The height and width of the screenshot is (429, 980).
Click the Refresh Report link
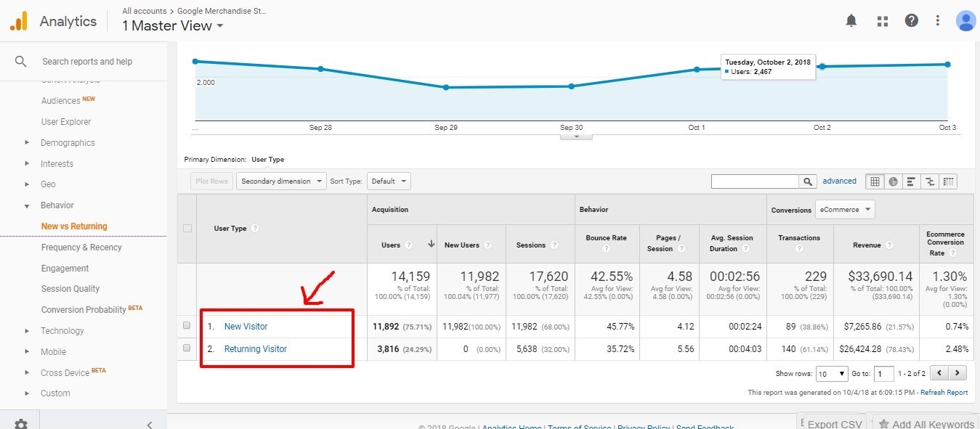944,393
